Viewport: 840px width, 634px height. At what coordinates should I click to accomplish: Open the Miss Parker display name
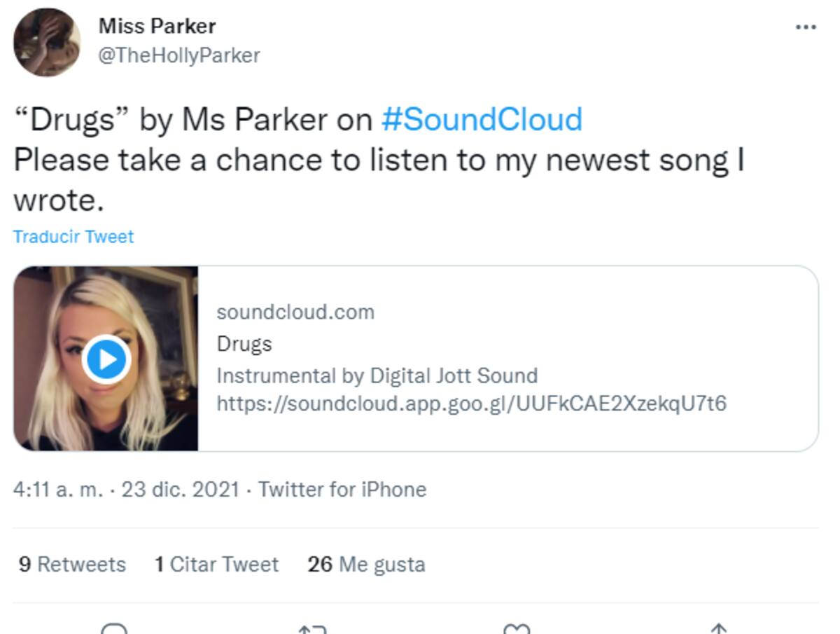point(157,26)
